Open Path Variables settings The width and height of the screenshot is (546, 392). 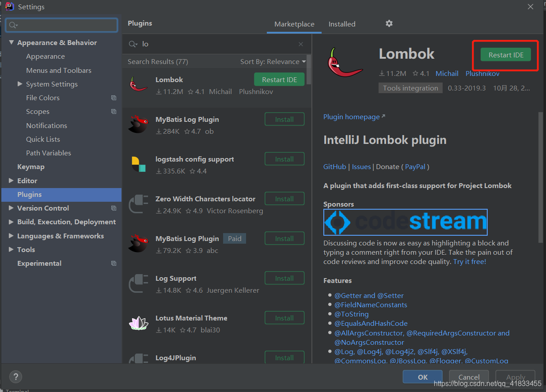(x=49, y=153)
